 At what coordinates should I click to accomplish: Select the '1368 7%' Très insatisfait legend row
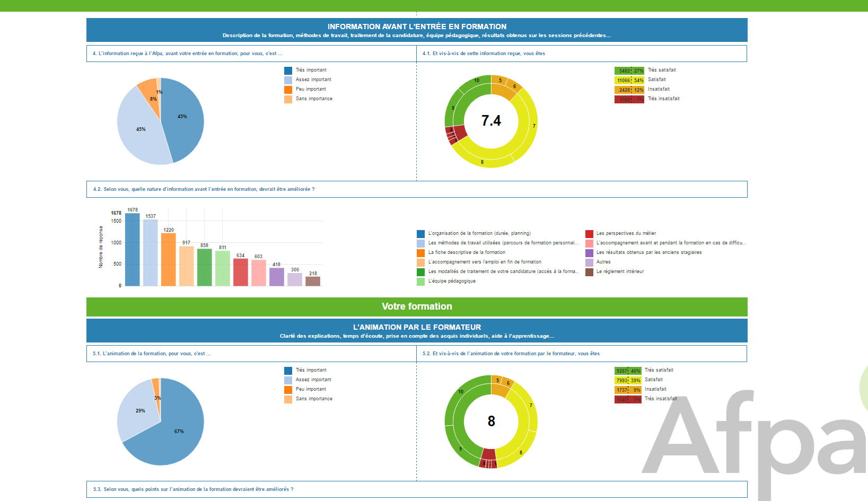coord(647,99)
